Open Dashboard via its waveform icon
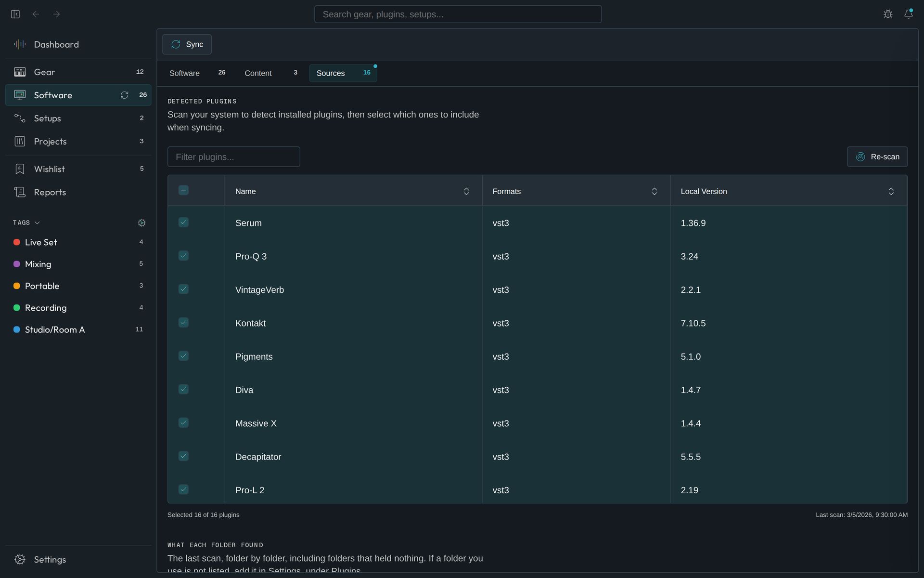This screenshot has height=578, width=924. point(20,44)
